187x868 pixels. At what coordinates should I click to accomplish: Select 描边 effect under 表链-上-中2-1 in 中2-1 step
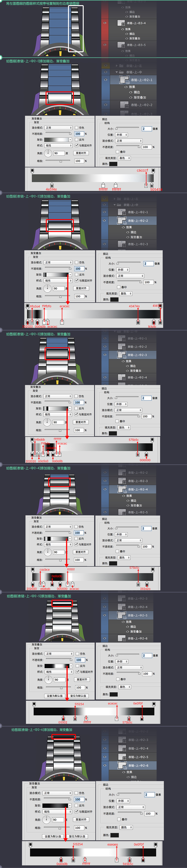(x=137, y=92)
